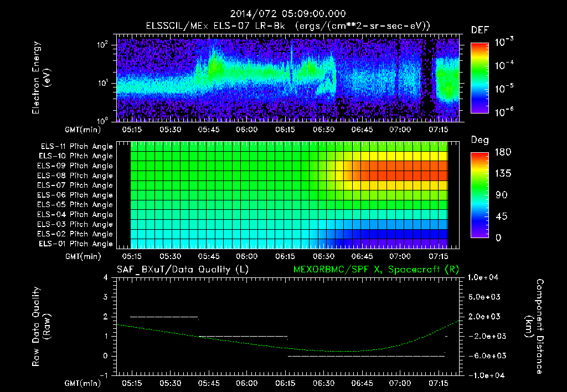567x392 pixels.
Task: Click the 135 value on the Deg scale
Action: click(503, 174)
